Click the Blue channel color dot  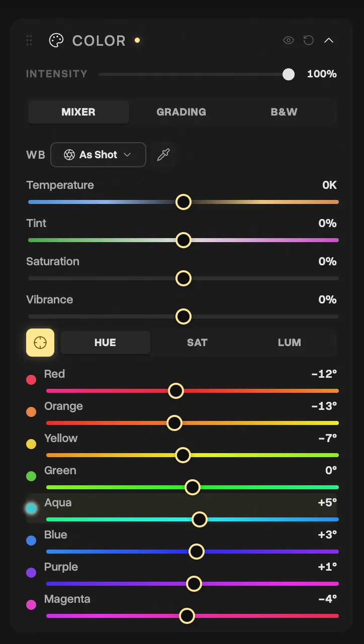(31, 540)
